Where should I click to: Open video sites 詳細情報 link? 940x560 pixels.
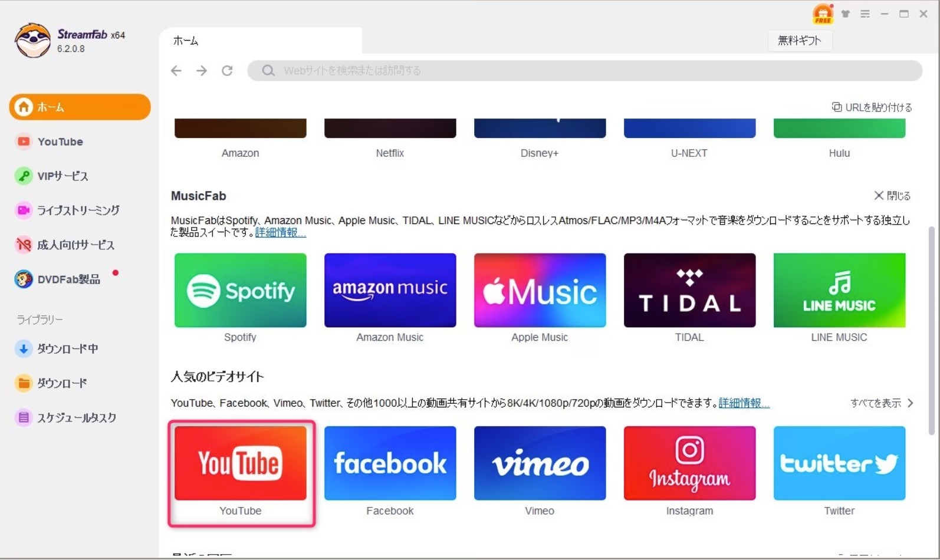tap(744, 403)
